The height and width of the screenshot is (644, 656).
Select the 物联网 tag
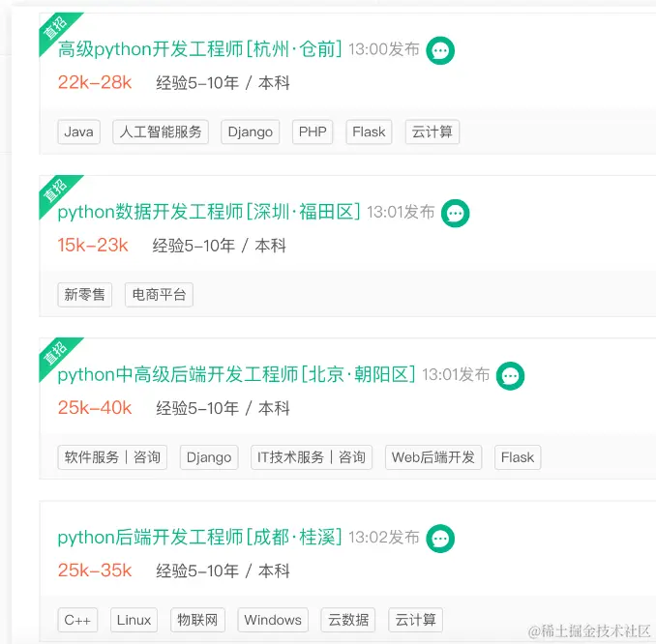197,620
